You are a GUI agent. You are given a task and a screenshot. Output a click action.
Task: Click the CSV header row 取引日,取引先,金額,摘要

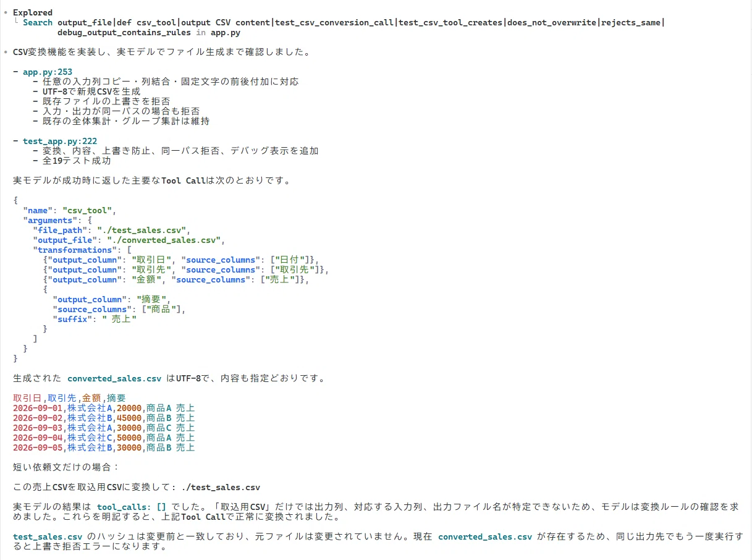(69, 398)
